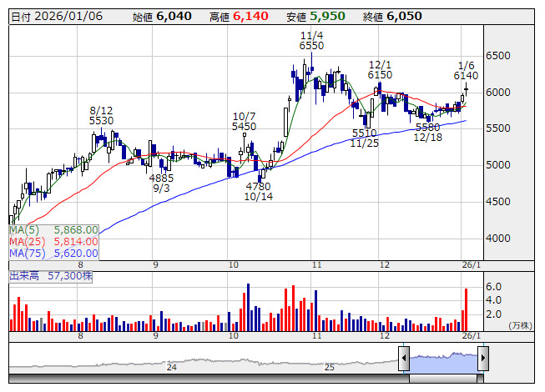Click the 高値 high price value 6,140
Screen dimensions: 545x392
[x=250, y=17]
